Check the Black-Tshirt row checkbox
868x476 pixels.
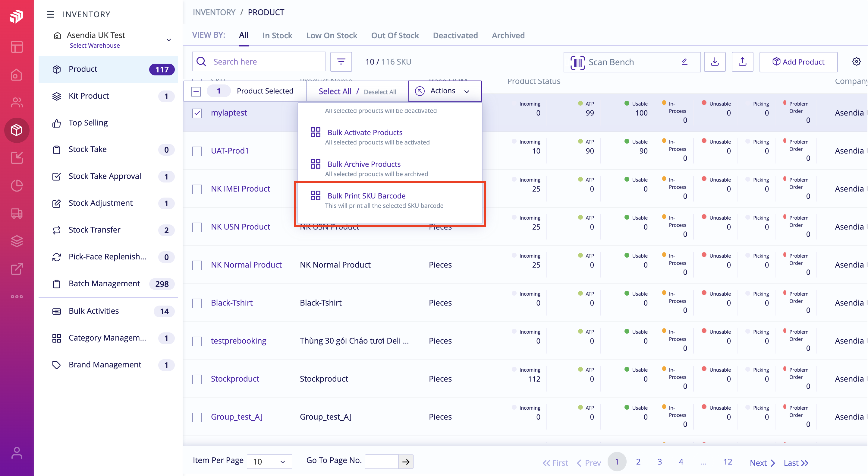tap(197, 303)
